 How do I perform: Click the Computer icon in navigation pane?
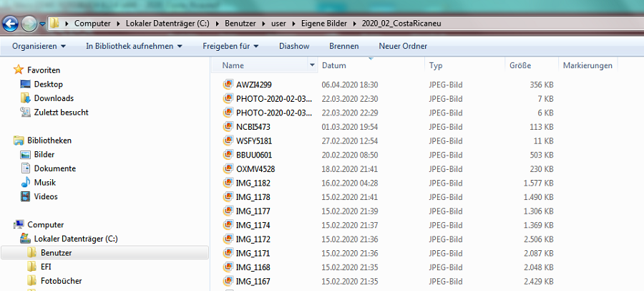pyautogui.click(x=19, y=225)
